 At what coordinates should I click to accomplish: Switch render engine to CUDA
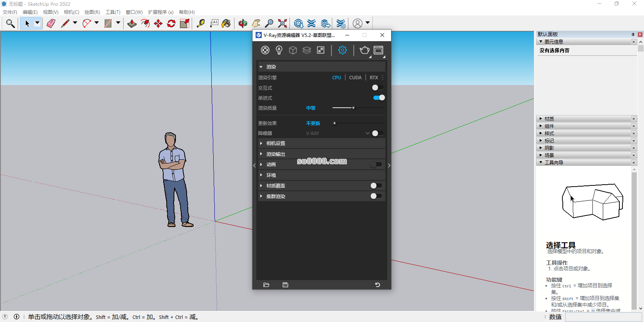355,78
